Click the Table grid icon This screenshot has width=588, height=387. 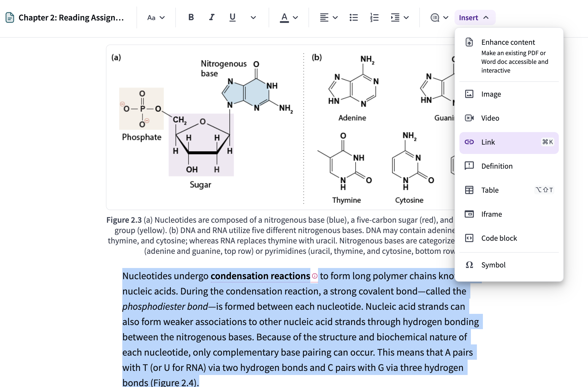[x=469, y=190]
